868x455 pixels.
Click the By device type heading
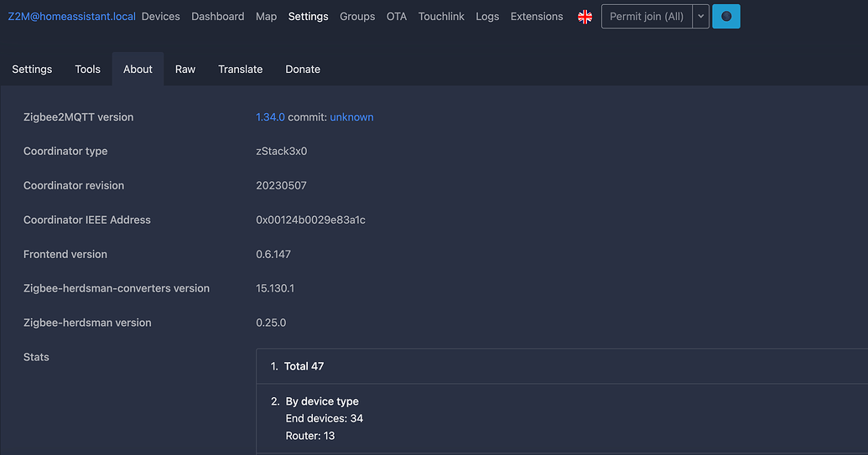tap(322, 401)
